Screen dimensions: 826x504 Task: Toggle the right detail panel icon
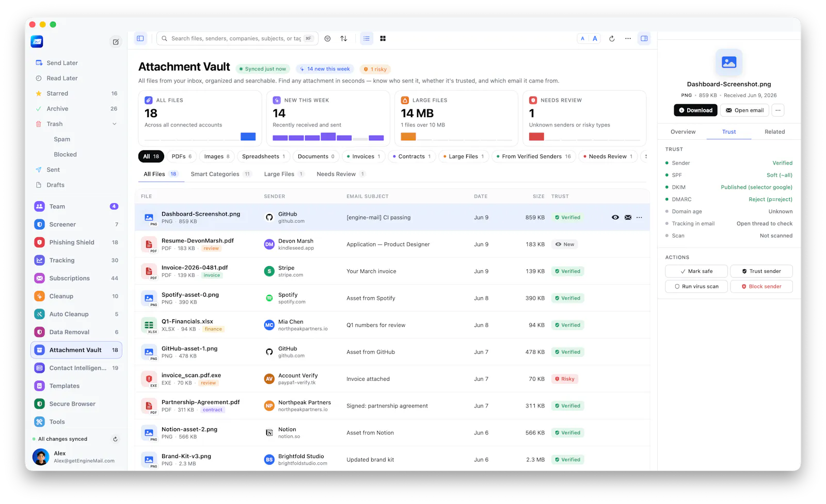pos(644,38)
